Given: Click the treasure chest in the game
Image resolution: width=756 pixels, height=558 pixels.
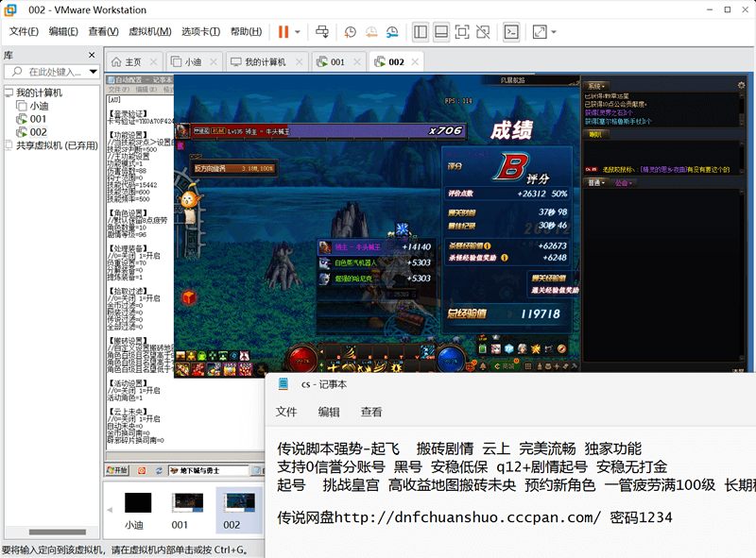Looking at the screenshot, I should click(410, 321).
